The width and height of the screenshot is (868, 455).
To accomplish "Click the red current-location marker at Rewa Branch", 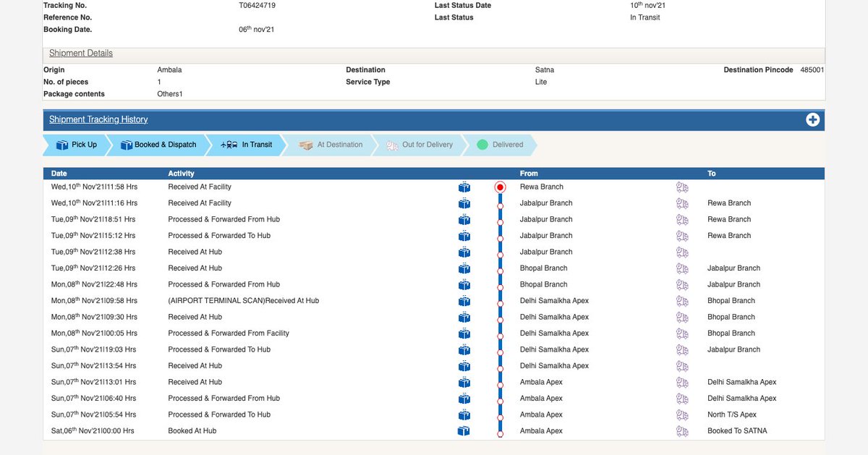I will coord(500,187).
